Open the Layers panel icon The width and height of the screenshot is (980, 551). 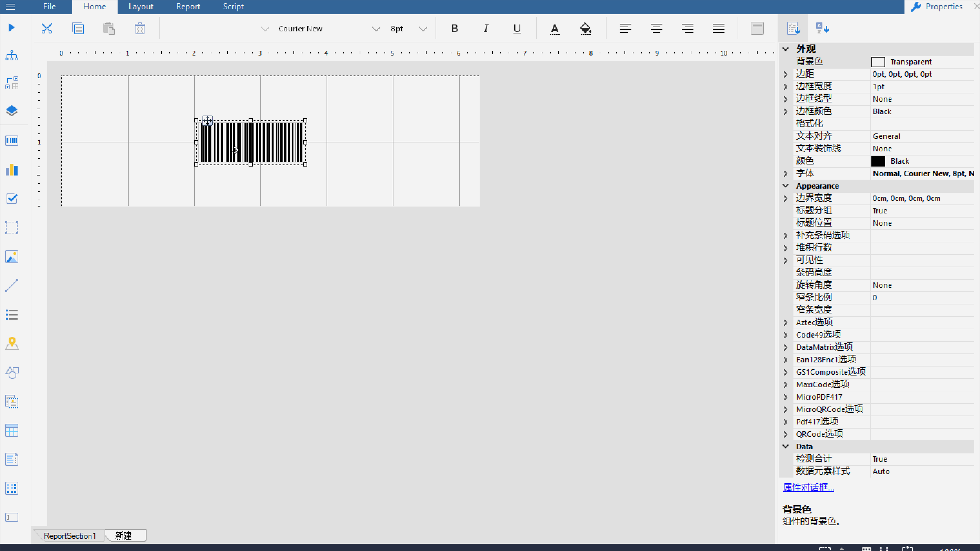coord(12,111)
